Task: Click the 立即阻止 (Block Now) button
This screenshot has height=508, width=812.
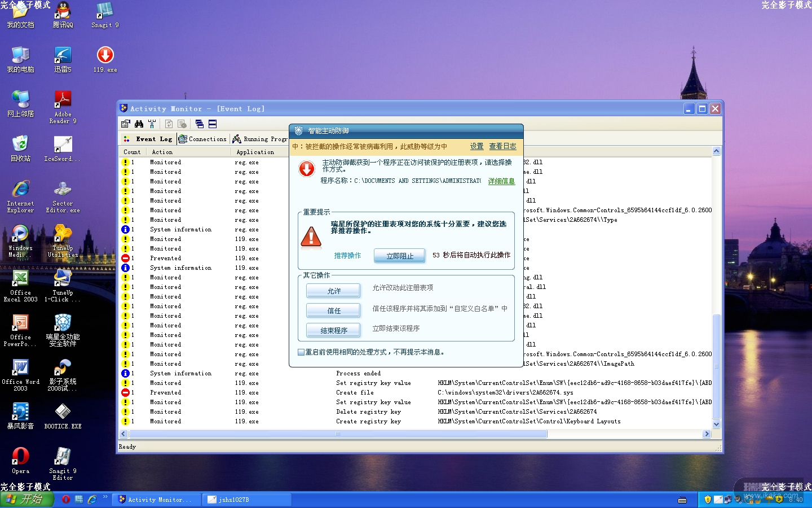Action: [x=400, y=256]
